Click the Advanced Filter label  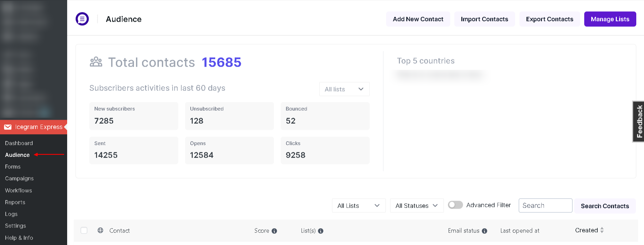(489, 205)
